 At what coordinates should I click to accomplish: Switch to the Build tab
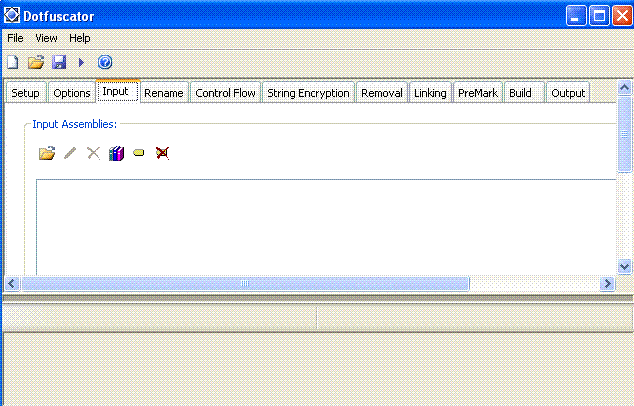point(524,93)
